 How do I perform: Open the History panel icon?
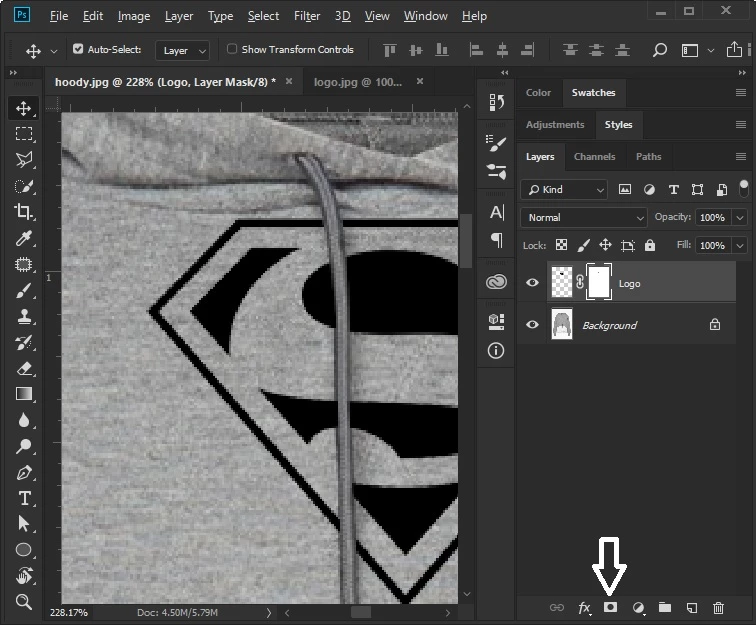tap(496, 102)
